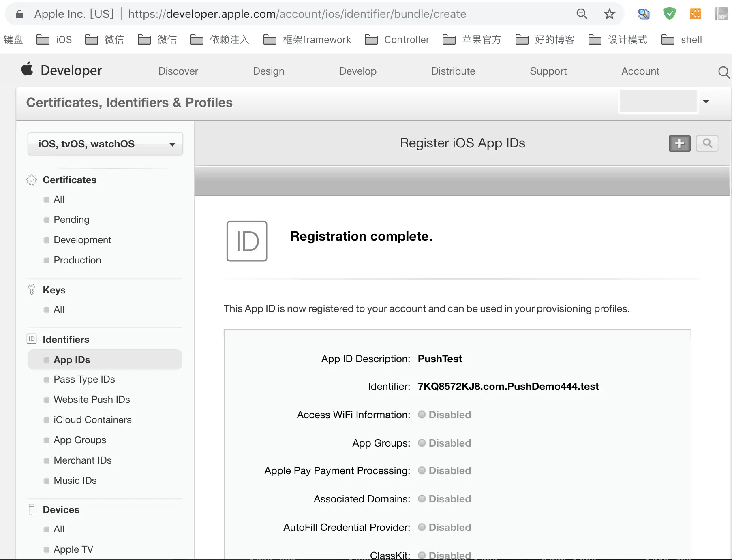732x560 pixels.
Task: Click the Certificates section seal icon
Action: [x=32, y=180]
